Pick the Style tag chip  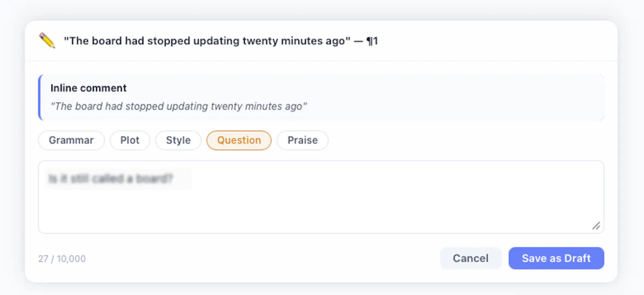(x=178, y=140)
